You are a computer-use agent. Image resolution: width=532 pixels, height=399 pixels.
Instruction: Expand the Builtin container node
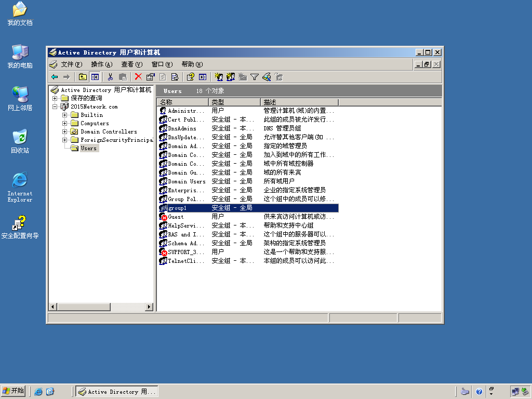coord(64,115)
